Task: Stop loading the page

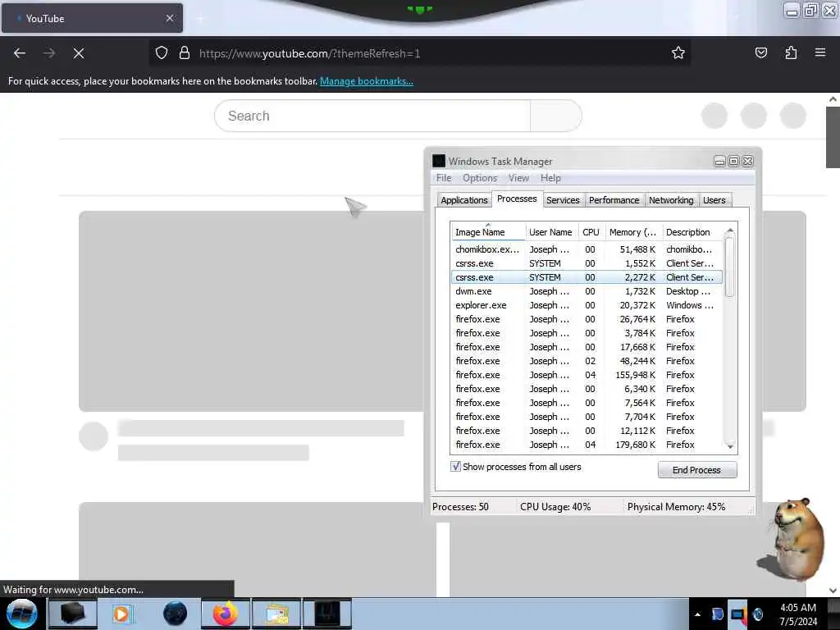Action: pos(79,53)
